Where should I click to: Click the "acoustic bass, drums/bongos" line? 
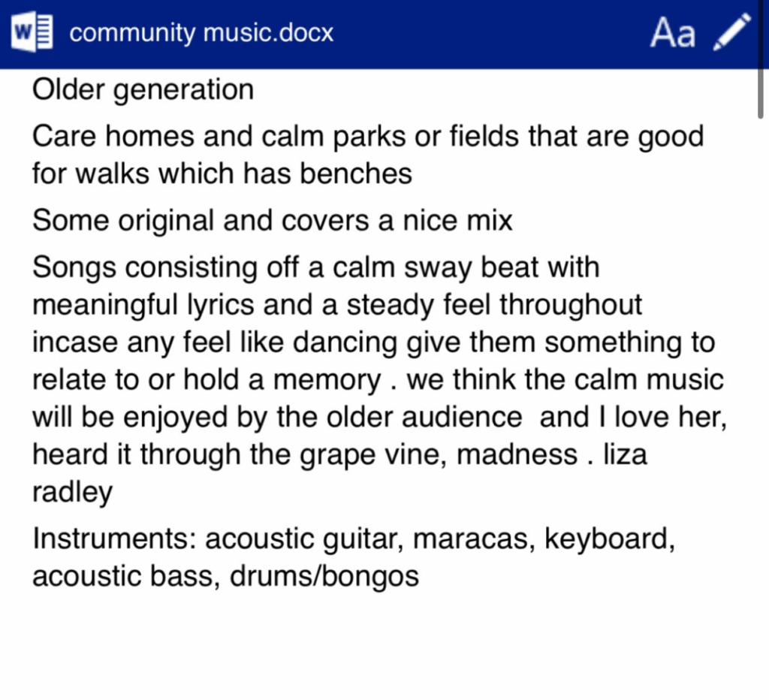[x=225, y=577]
